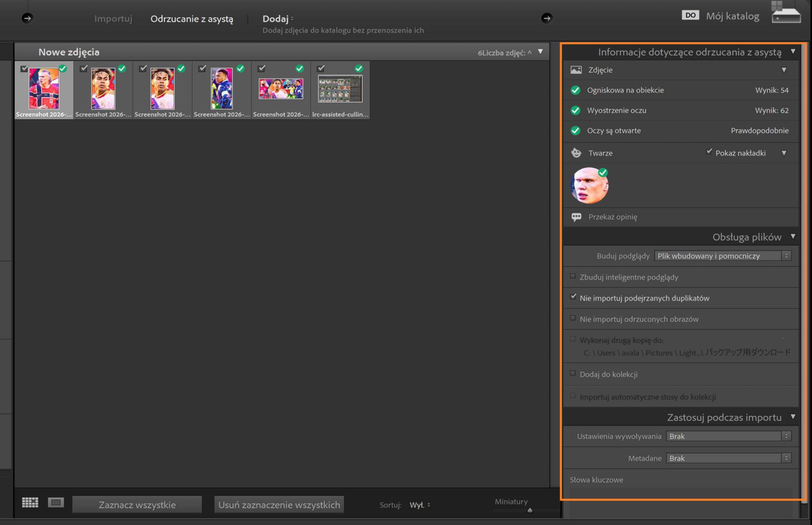The height and width of the screenshot is (525, 812).
Task: Enable Nie importuj odrzuconych obrazów
Action: coord(573,318)
